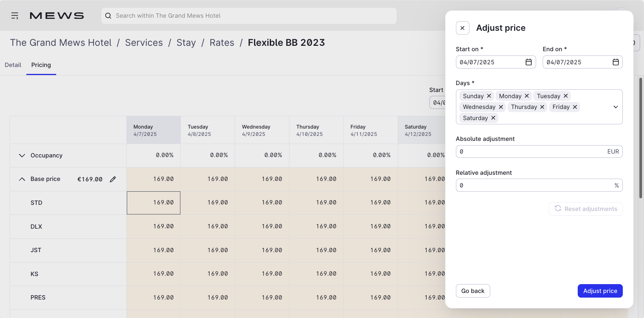The width and height of the screenshot is (644, 318).
Task: Click the €169.00 base price value
Action: click(x=90, y=179)
